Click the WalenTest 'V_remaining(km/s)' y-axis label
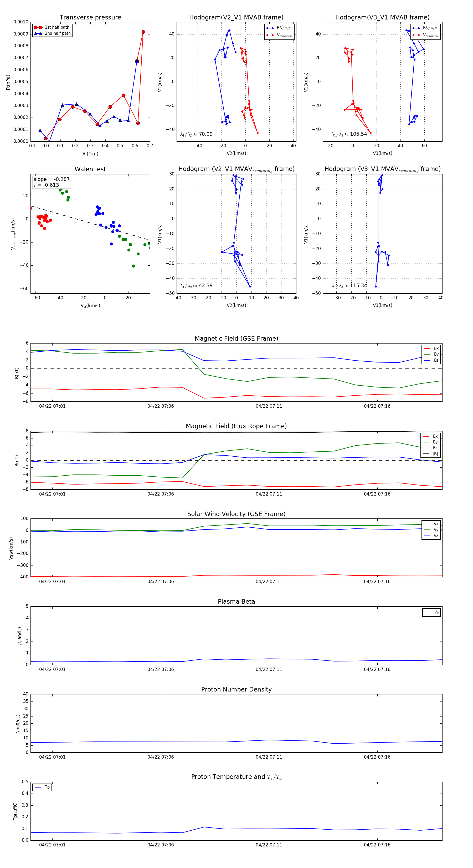 13,234
